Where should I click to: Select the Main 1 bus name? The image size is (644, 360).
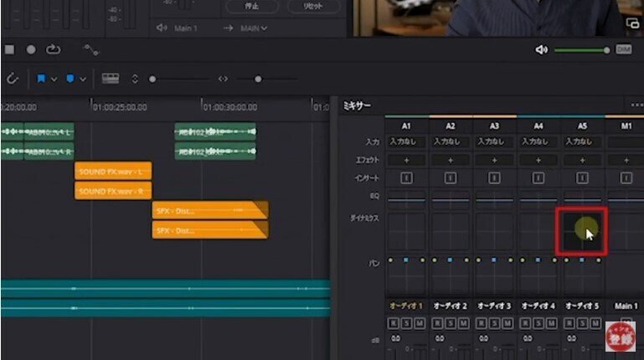pos(626,306)
